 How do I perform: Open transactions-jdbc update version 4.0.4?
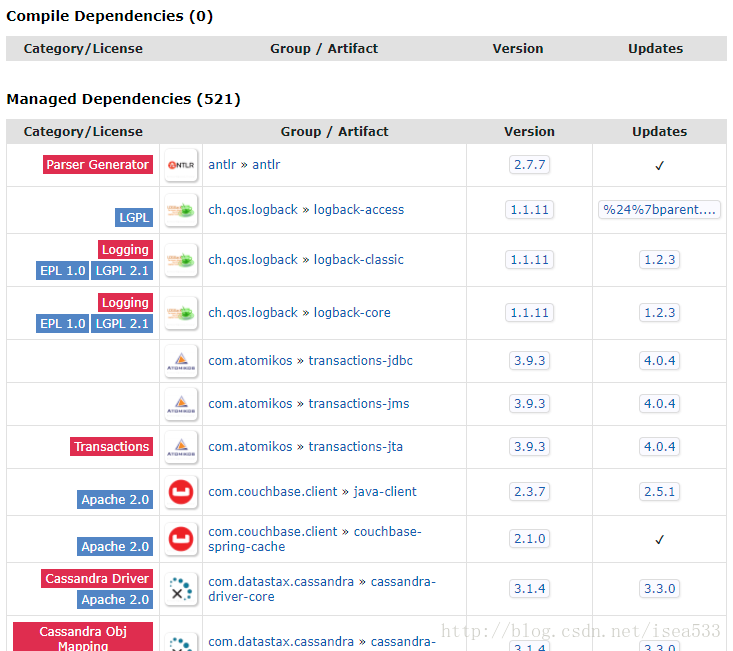point(659,361)
